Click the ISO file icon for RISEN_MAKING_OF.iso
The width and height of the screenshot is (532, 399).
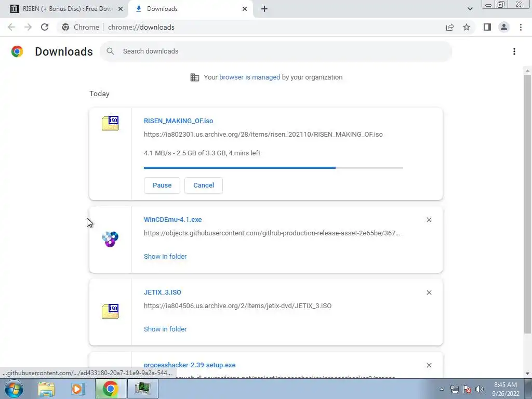(110, 123)
